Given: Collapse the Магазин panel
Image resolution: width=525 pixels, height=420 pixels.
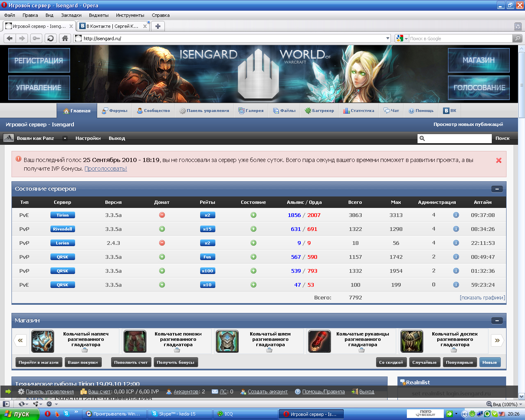Looking at the screenshot, I should (497, 321).
